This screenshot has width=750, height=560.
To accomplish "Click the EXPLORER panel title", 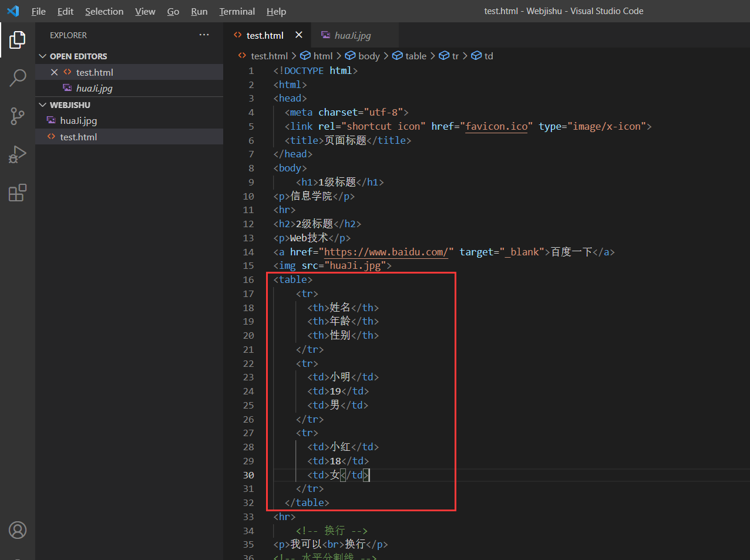I will click(68, 35).
